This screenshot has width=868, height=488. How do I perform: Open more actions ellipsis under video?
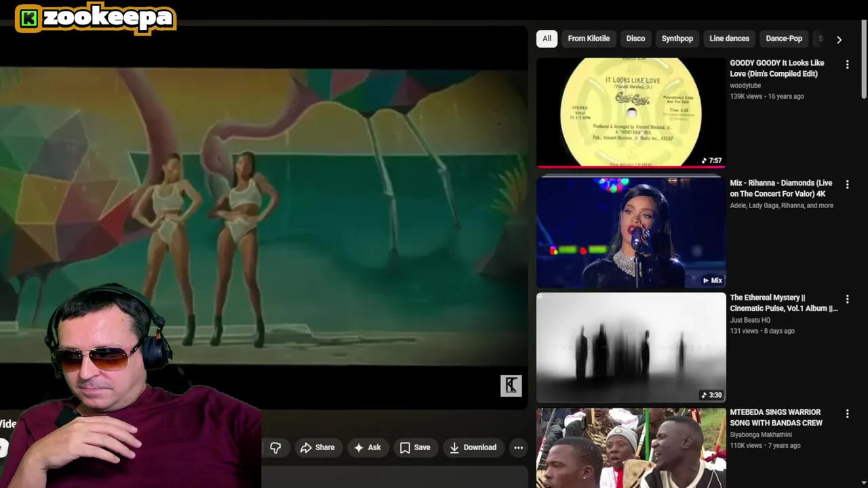point(518,447)
